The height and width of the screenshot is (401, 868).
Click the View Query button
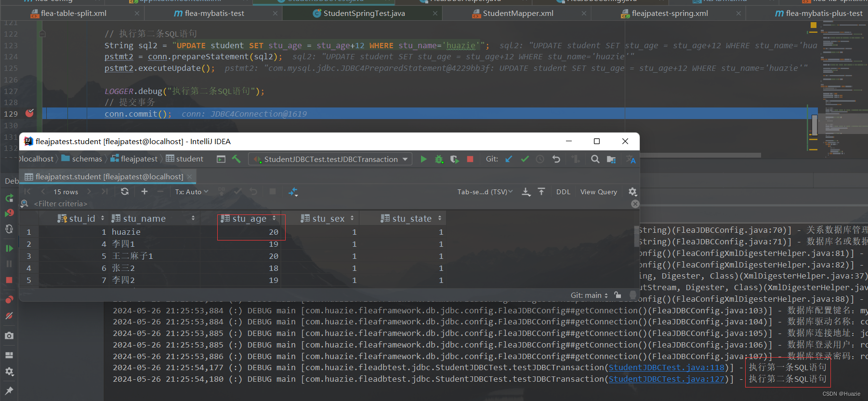point(598,192)
